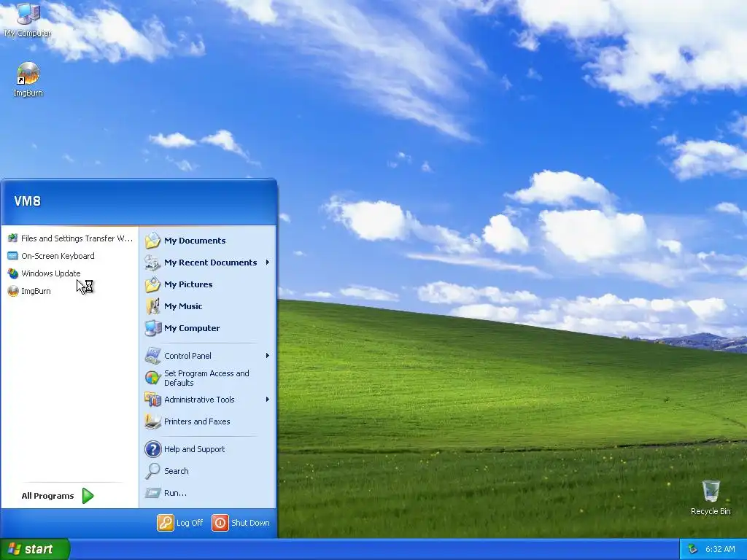Image resolution: width=747 pixels, height=560 pixels.
Task: Click the All Programs label
Action: pyautogui.click(x=47, y=496)
